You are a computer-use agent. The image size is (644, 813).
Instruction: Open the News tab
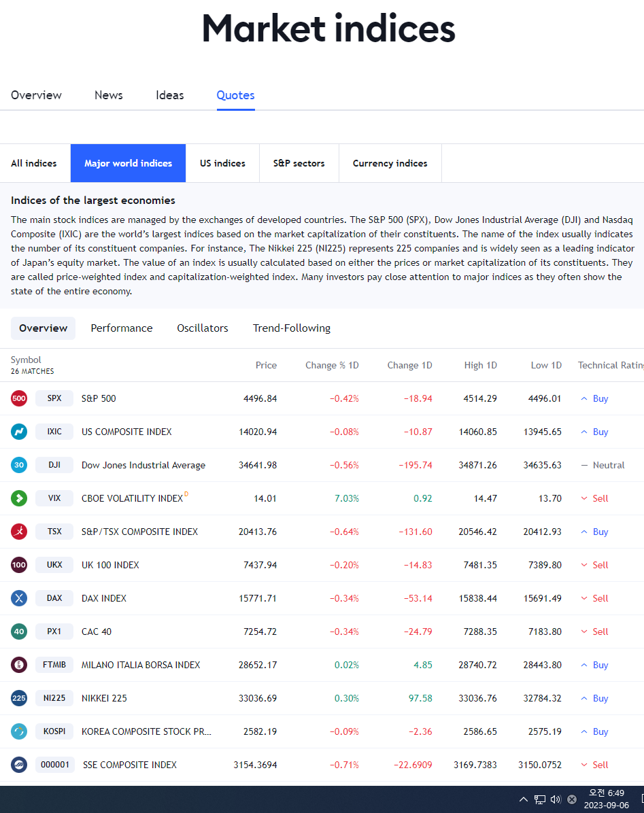[x=108, y=95]
